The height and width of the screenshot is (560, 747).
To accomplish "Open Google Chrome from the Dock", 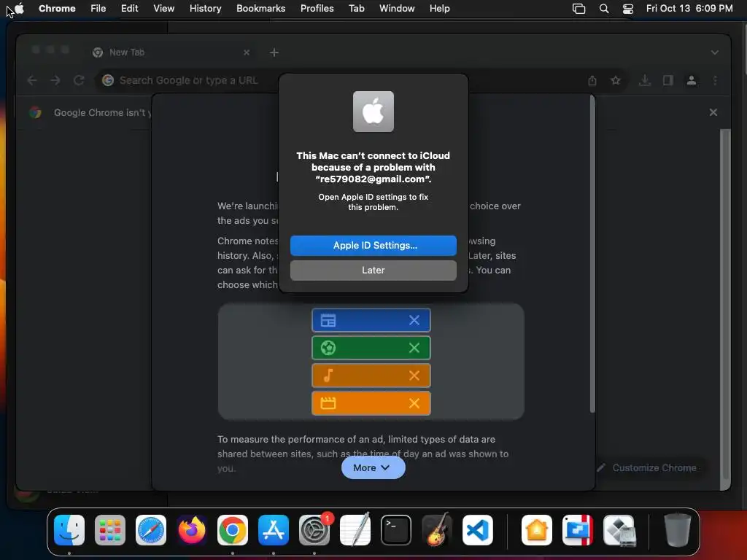I will coord(233,530).
